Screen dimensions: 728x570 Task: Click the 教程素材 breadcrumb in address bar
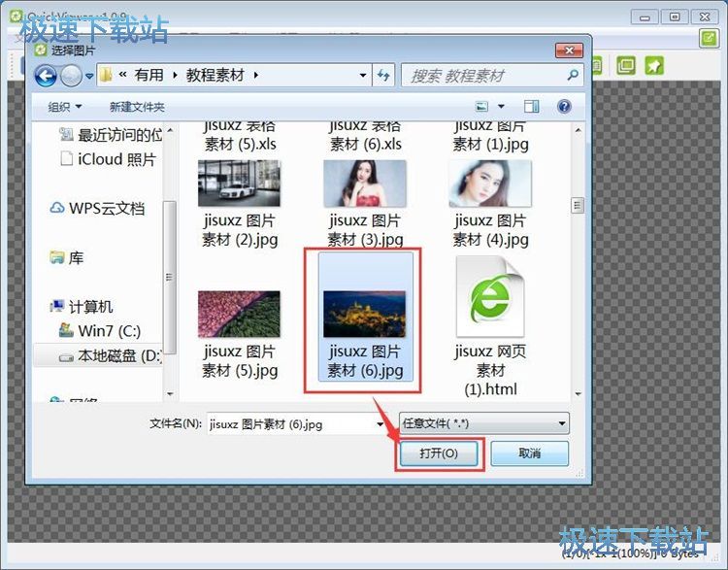click(215, 75)
